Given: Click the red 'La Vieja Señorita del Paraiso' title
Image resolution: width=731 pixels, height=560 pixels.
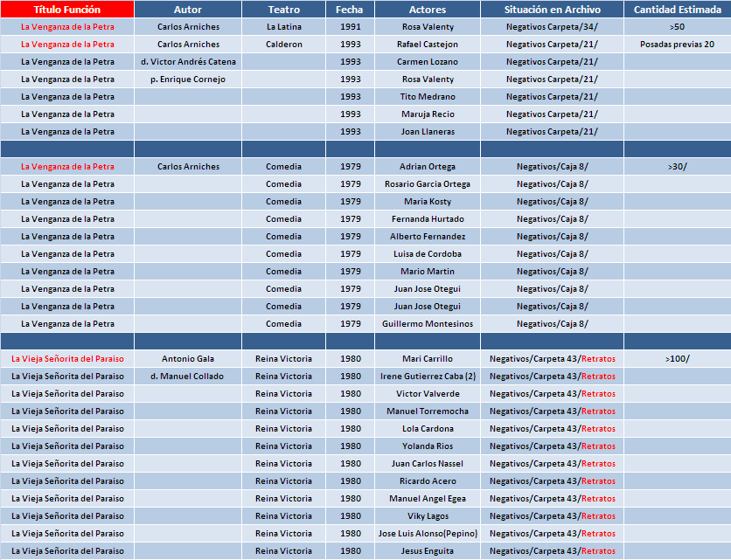Looking at the screenshot, I should click(67, 359).
